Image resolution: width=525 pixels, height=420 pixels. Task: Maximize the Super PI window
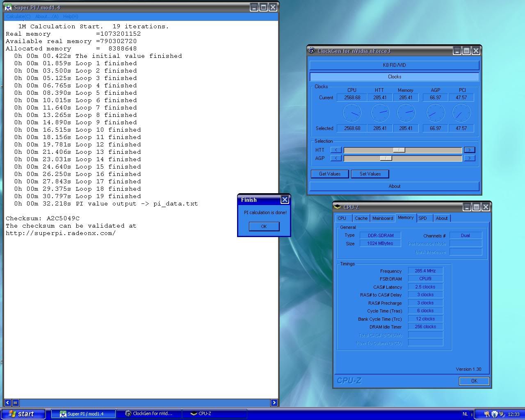264,7
